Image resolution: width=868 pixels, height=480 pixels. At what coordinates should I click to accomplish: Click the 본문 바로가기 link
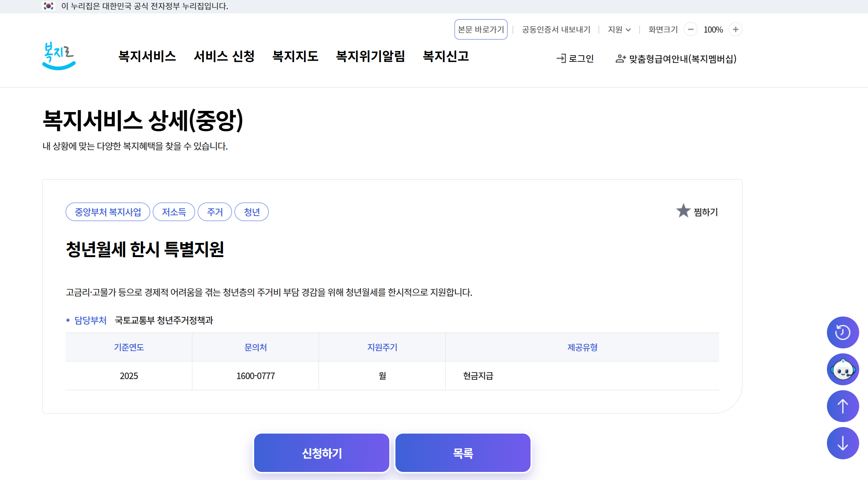click(x=481, y=29)
